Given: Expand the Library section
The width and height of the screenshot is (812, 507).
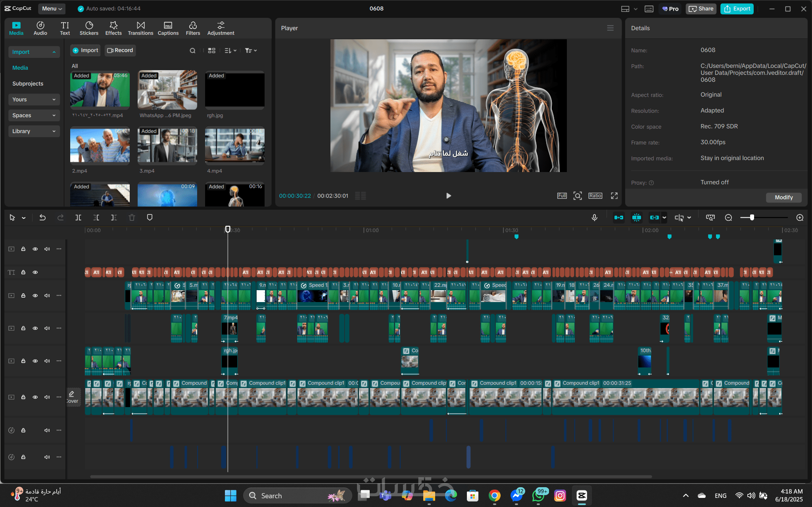Looking at the screenshot, I should click(x=34, y=131).
